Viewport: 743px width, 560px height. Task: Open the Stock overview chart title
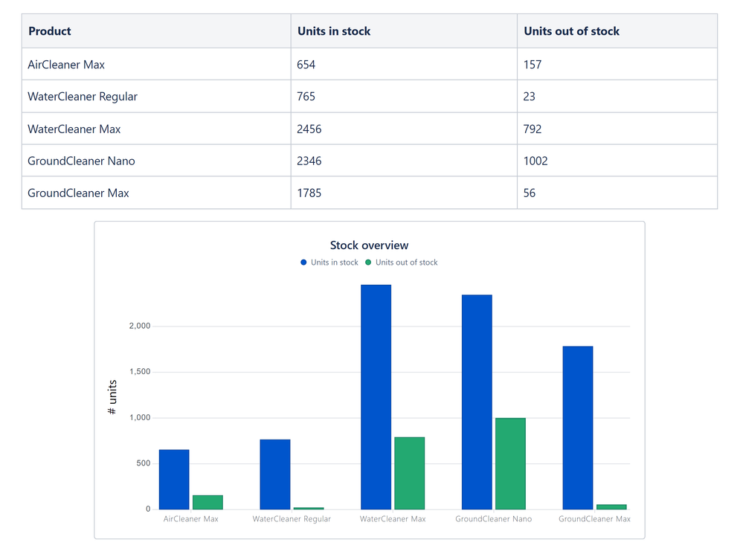point(369,245)
